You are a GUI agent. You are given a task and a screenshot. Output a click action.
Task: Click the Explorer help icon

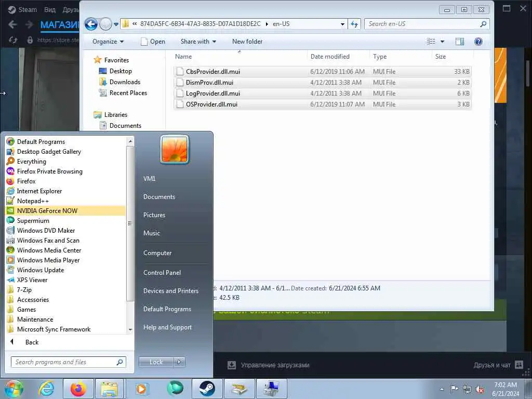pos(478,42)
